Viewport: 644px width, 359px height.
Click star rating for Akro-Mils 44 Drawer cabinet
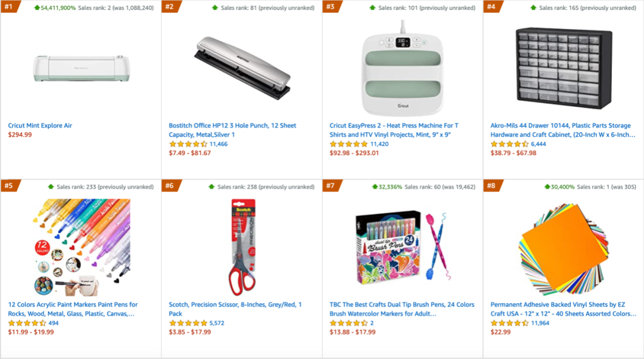(x=510, y=144)
